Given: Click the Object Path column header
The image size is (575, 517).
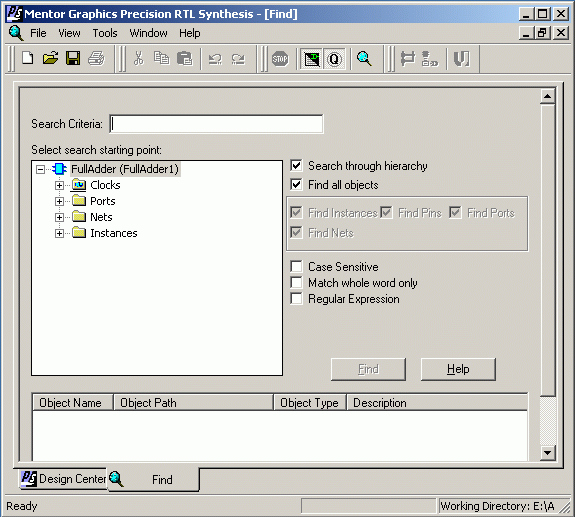Looking at the screenshot, I should (x=193, y=403).
